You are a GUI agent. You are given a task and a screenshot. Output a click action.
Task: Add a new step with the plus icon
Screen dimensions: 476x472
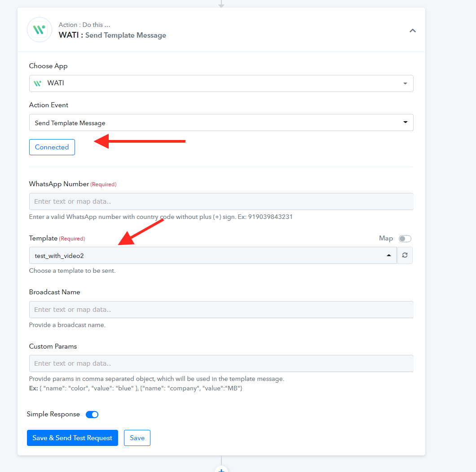pos(221,469)
